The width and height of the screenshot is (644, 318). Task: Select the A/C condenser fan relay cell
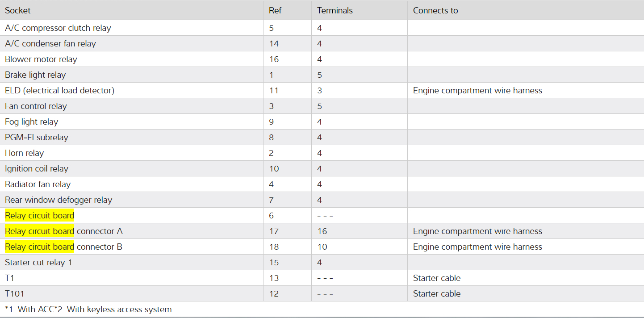point(50,43)
